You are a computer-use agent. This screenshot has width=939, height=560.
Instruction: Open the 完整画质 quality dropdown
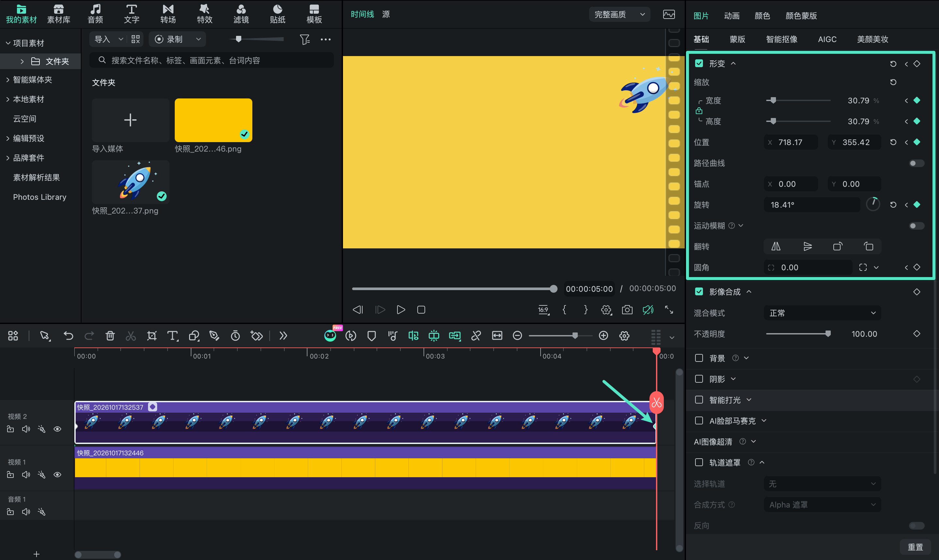click(x=619, y=14)
